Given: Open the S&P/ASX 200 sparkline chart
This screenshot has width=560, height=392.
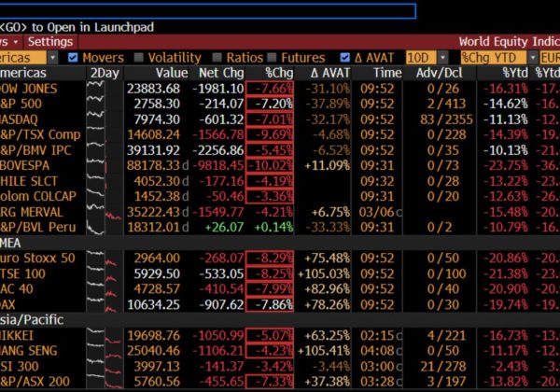Looking at the screenshot, I should coord(105,382).
